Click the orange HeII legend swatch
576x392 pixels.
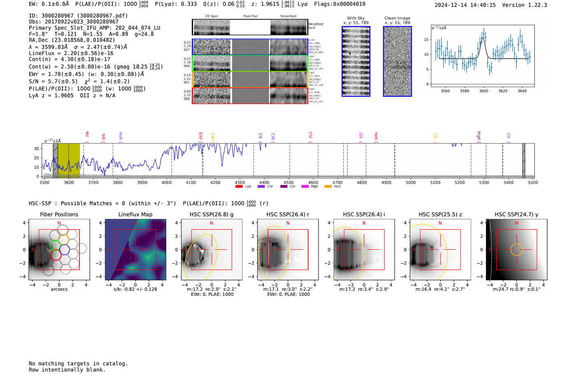coord(328,186)
